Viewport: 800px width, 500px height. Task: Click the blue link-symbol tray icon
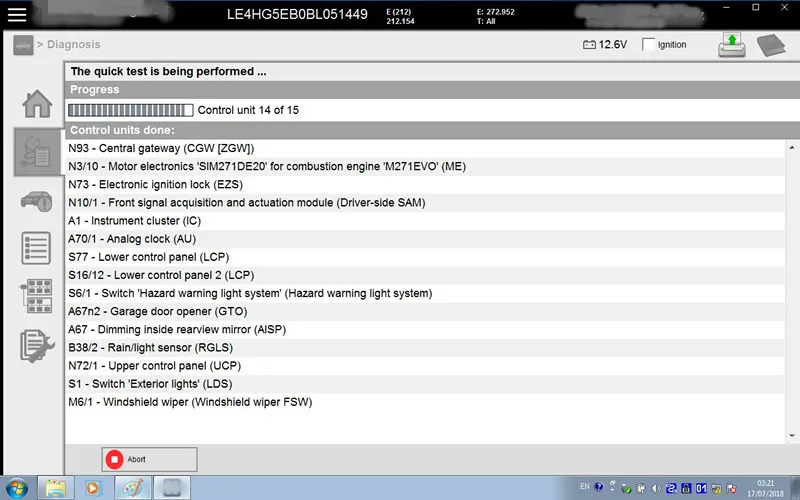[x=671, y=488]
